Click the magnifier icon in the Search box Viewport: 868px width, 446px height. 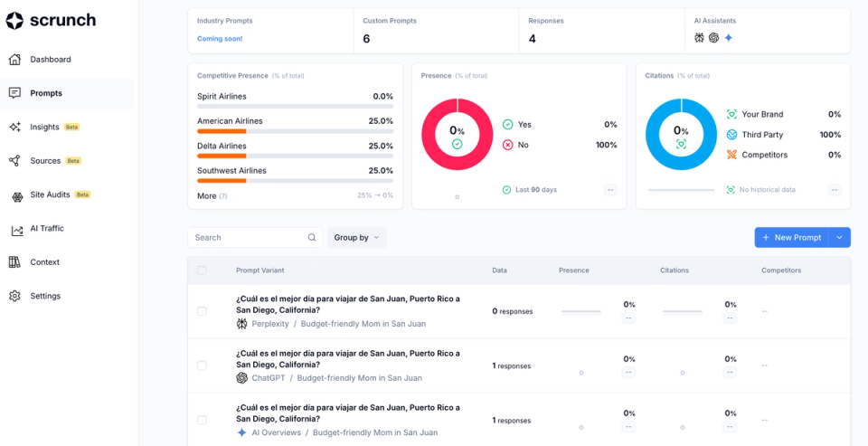pos(312,238)
